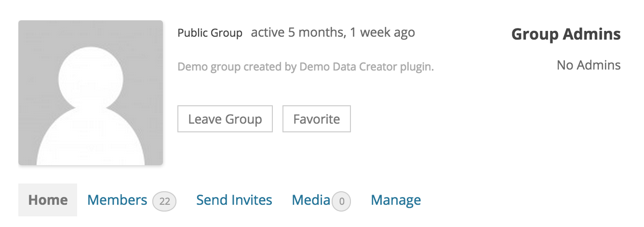Click 'Demo Data Creator plugin' in the description

point(366,67)
